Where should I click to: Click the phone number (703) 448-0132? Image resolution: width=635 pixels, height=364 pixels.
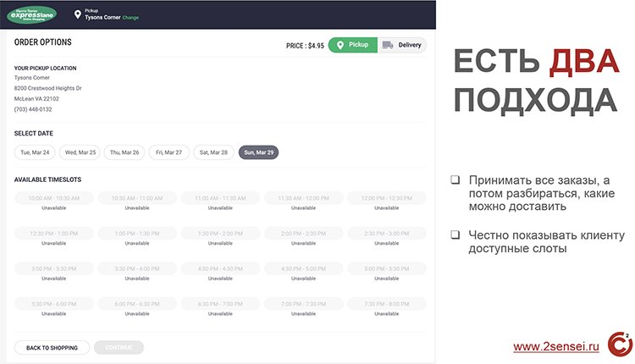pyautogui.click(x=33, y=109)
